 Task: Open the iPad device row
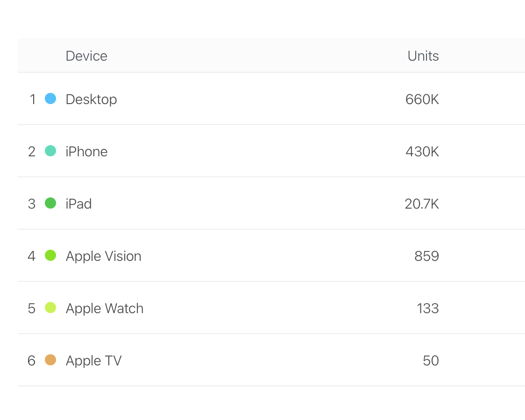click(78, 204)
